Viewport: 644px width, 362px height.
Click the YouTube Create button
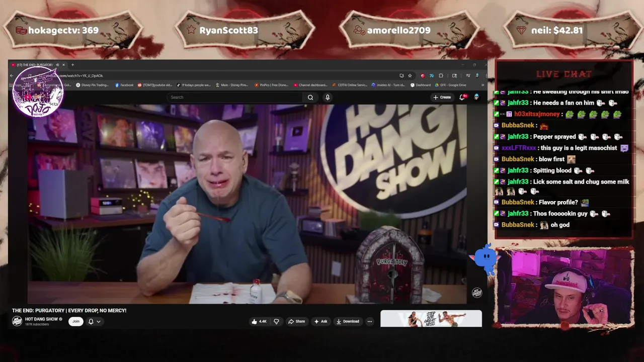click(442, 97)
